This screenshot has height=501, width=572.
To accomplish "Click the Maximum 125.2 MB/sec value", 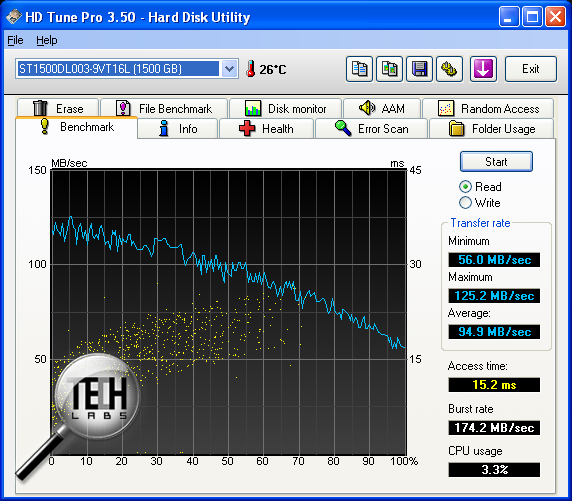I will click(494, 296).
